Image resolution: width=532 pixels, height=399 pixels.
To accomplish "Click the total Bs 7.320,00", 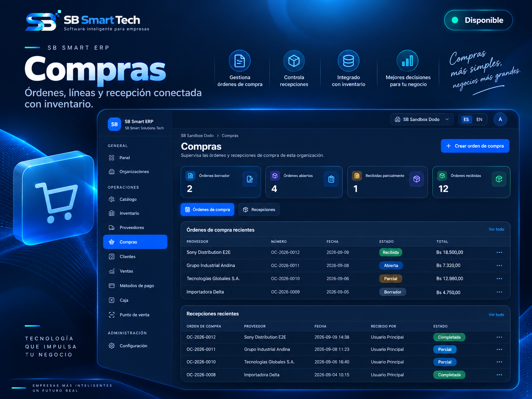I will 448,265.
